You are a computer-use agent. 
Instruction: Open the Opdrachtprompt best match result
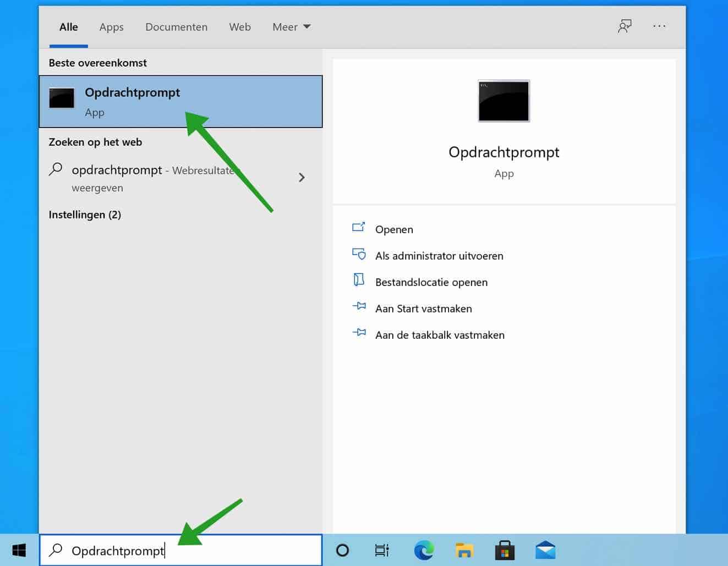pos(180,102)
